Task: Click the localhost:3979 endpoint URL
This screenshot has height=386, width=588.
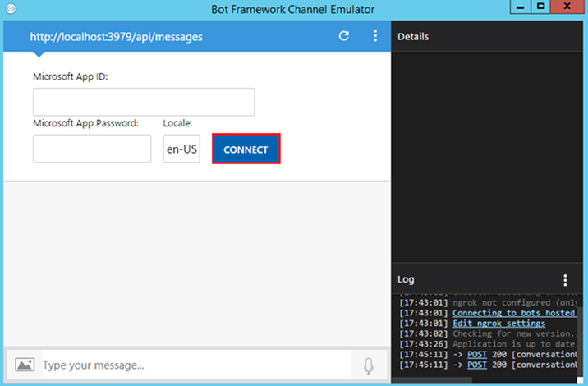Action: click(x=117, y=37)
